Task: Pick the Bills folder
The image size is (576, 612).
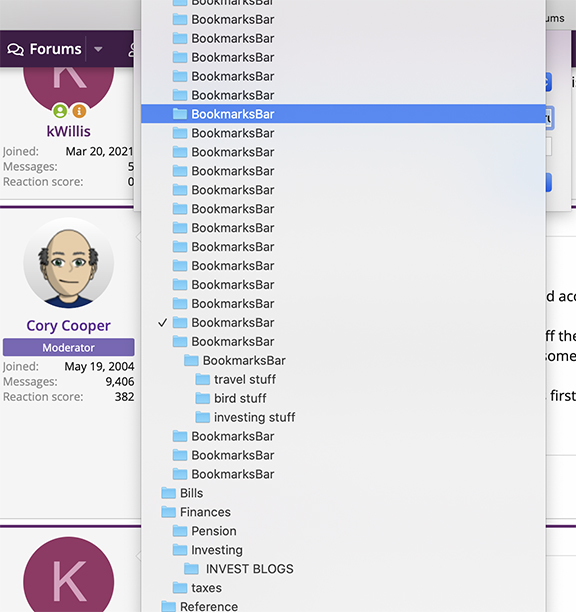Action: (343, 493)
